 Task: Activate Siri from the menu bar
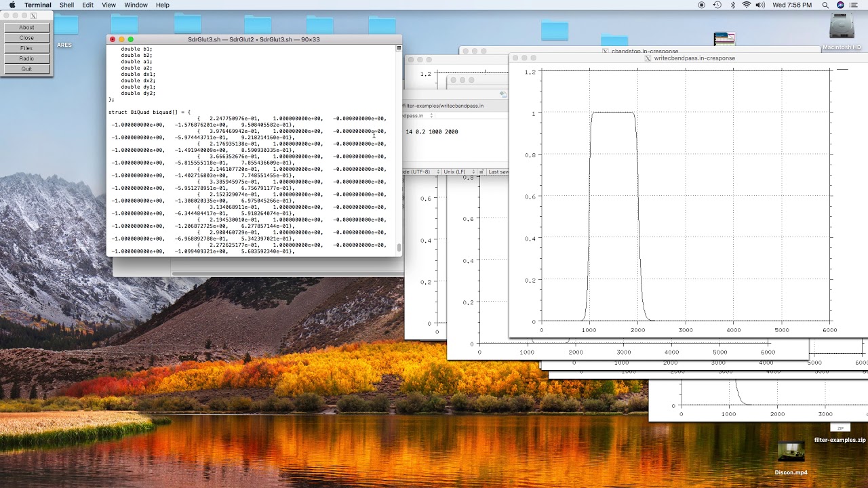[x=840, y=5]
